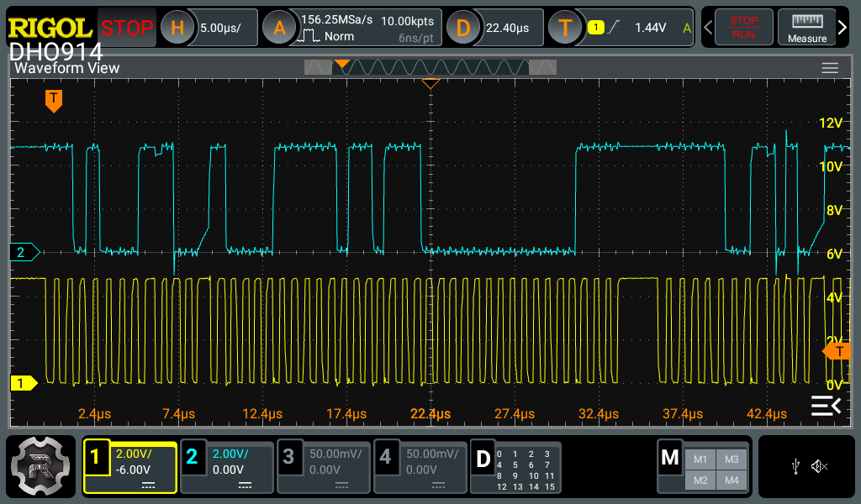861x504 pixels.
Task: Toggle channel 1 on or off
Action: [x=95, y=458]
